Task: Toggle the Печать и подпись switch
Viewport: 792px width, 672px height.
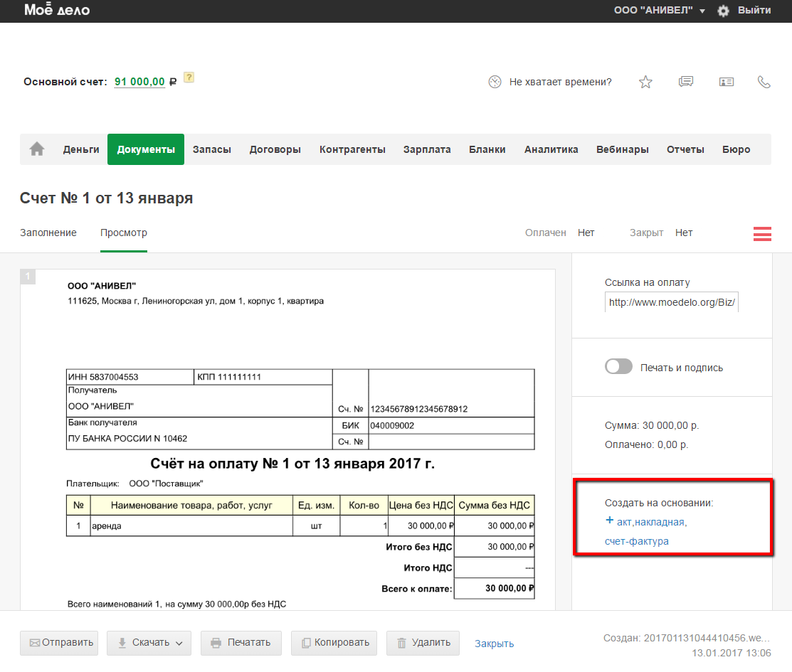Action: (x=618, y=367)
